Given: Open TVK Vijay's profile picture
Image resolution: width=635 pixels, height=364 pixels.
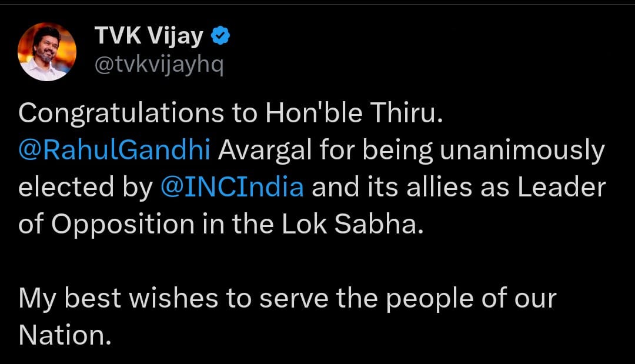Looking at the screenshot, I should point(47,52).
